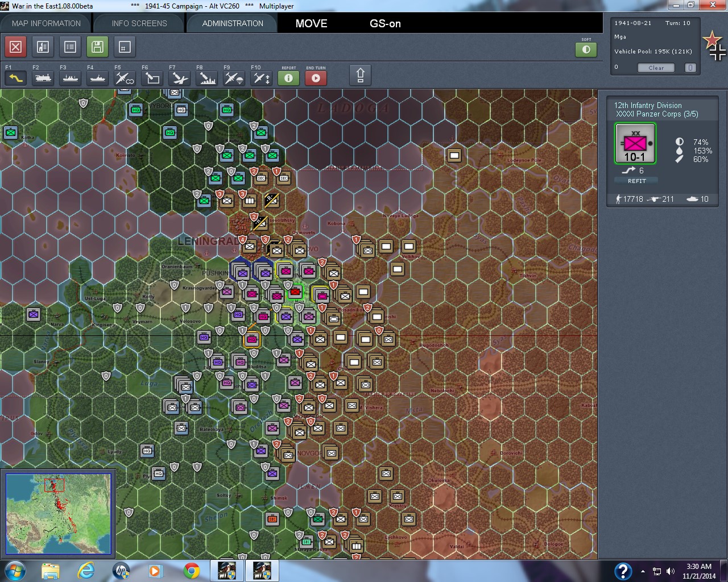Click the minimap of the Eastern Front

(59, 514)
